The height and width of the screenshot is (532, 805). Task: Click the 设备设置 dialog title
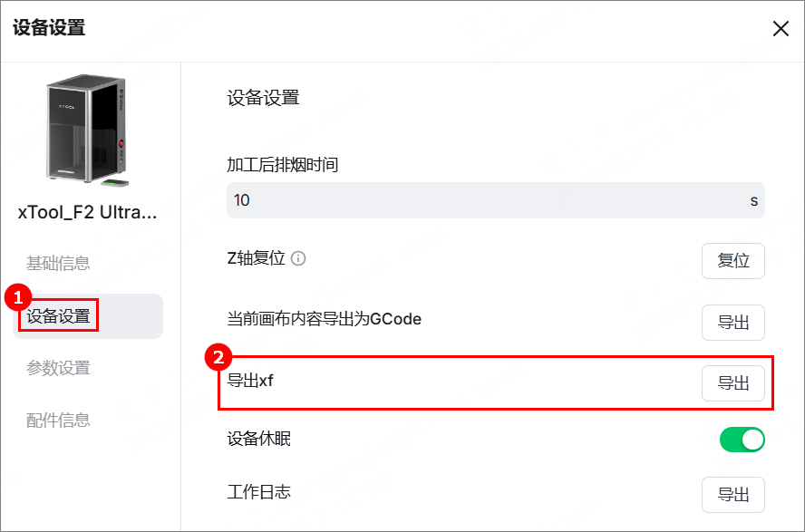pyautogui.click(x=49, y=28)
